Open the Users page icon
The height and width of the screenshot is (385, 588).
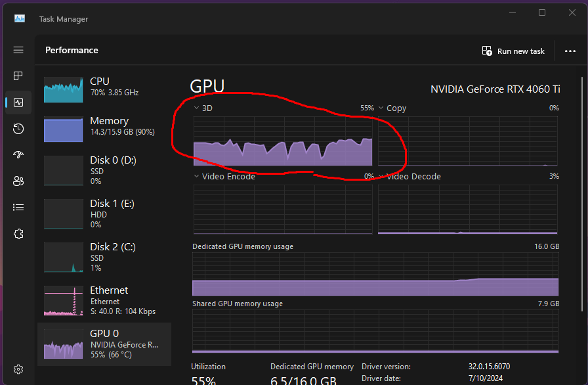coord(18,181)
